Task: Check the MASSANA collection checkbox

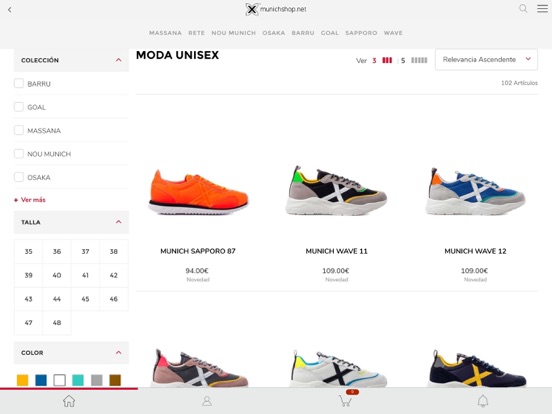Action: [x=19, y=130]
